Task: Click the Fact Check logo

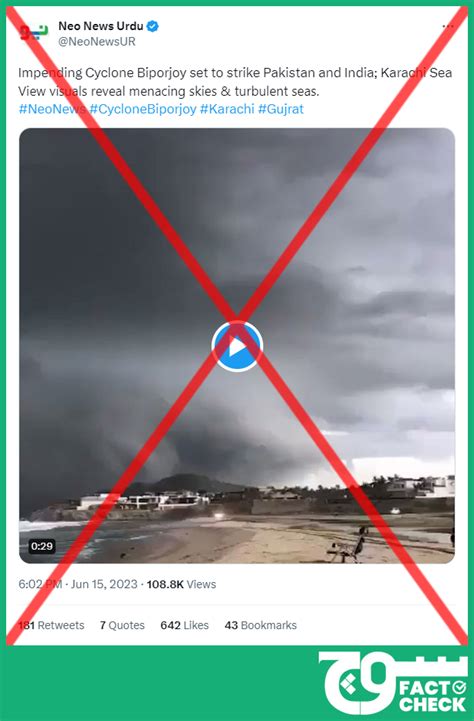Action: (393, 682)
